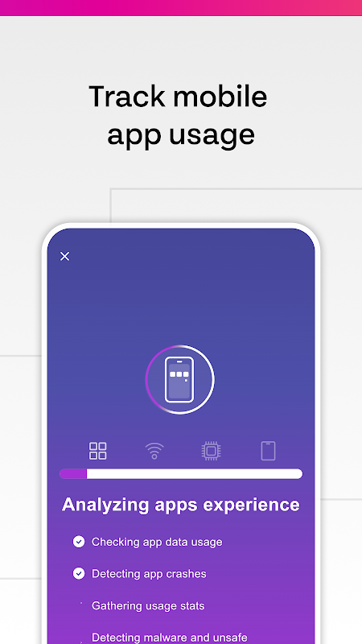Select the Checking app data usage item
The width and height of the screenshot is (362, 644).
click(157, 542)
